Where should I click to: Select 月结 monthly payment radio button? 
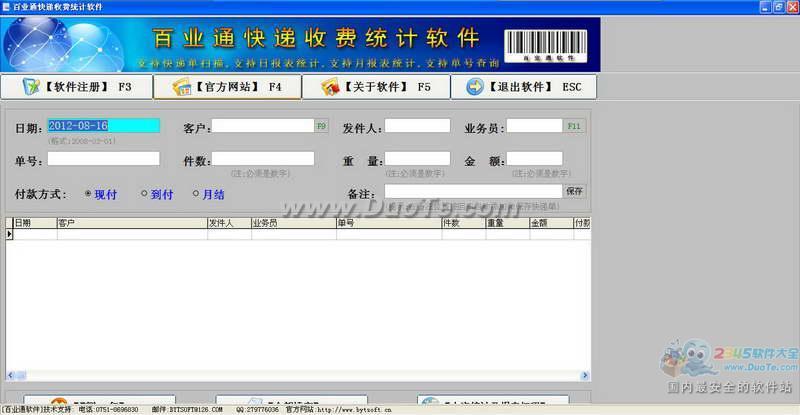click(x=195, y=194)
